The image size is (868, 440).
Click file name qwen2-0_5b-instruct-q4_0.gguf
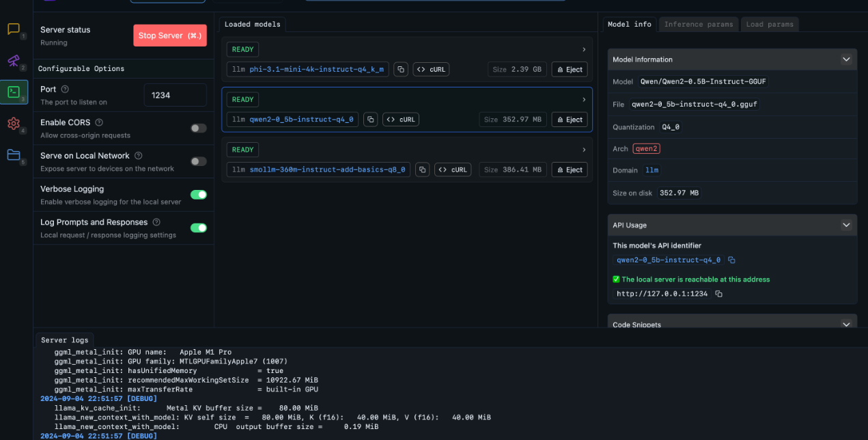point(694,105)
